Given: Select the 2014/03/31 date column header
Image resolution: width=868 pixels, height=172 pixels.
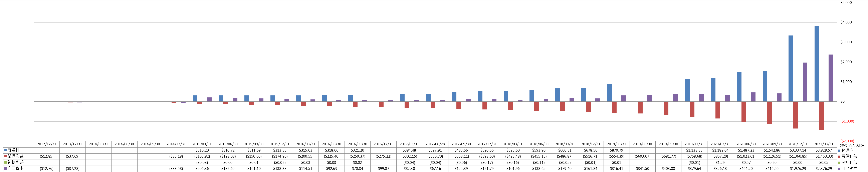Looking at the screenshot, I should click(98, 144).
